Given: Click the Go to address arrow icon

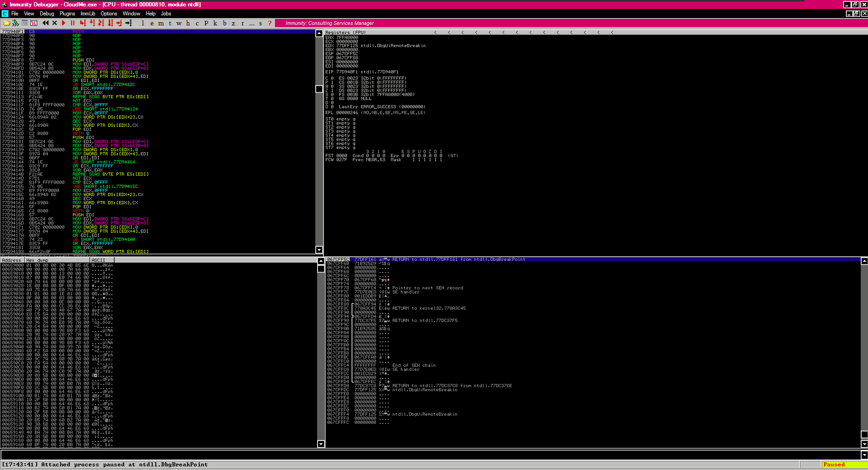Looking at the screenshot, I should 128,23.
